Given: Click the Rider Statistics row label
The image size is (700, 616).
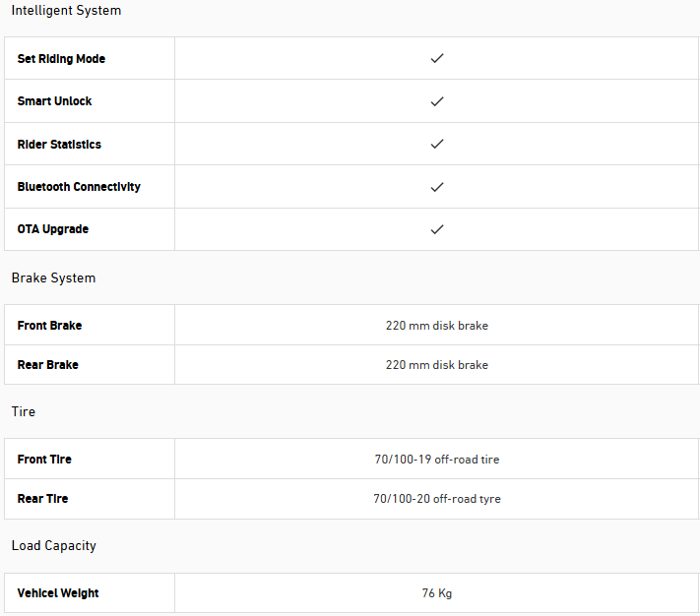Looking at the screenshot, I should coord(59,145).
